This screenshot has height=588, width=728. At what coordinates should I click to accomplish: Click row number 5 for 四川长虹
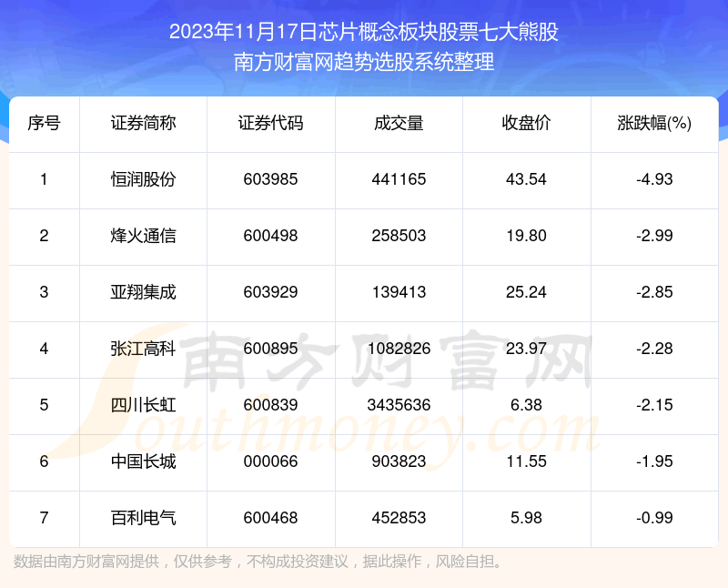[44, 405]
